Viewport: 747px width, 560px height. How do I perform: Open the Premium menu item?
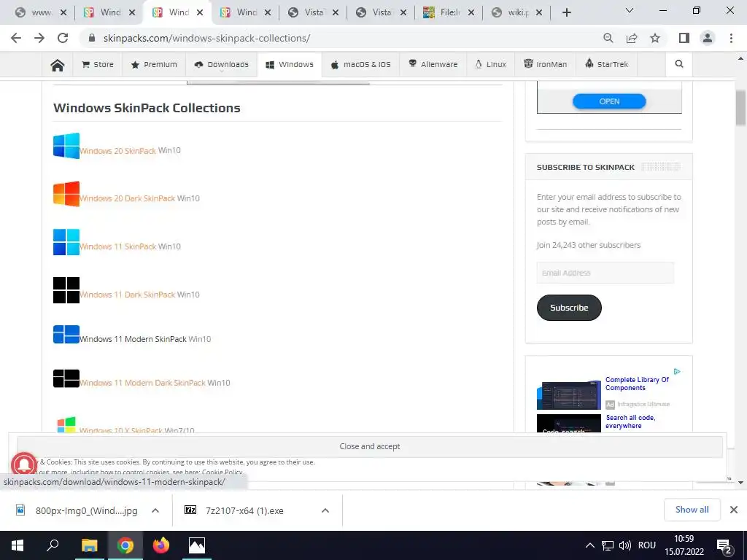(x=154, y=64)
